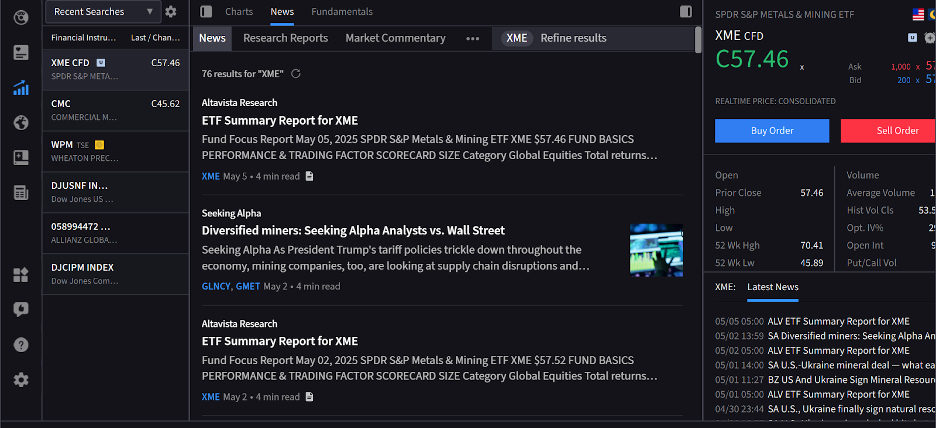The image size is (936, 428).
Task: Click the XME filter chip
Action: click(516, 38)
